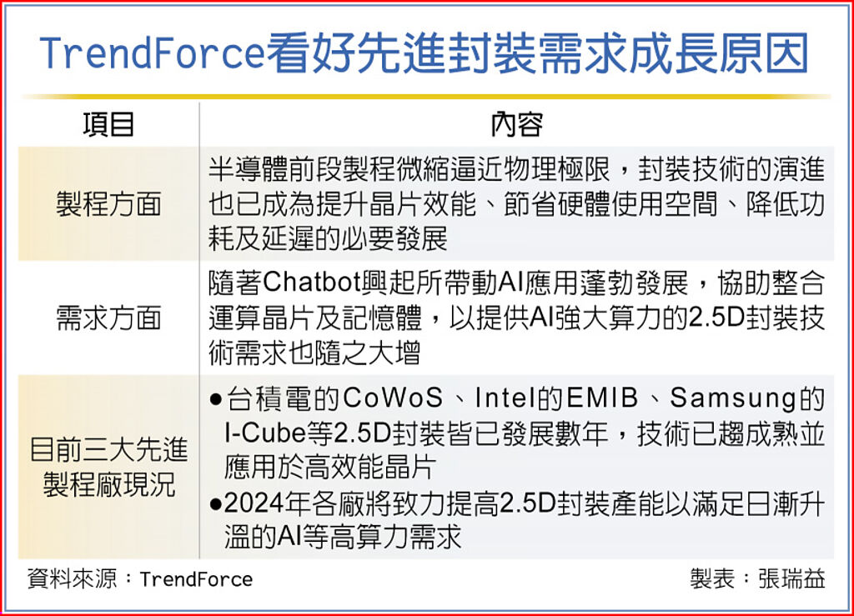This screenshot has width=854, height=616.
Task: Select the 內容 column header
Action: pyautogui.click(x=516, y=124)
